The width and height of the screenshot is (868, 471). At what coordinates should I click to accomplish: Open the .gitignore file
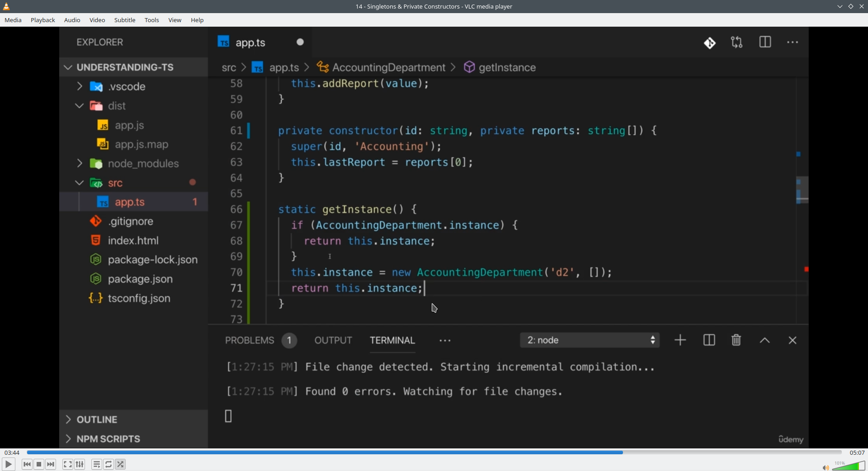pyautogui.click(x=134, y=221)
